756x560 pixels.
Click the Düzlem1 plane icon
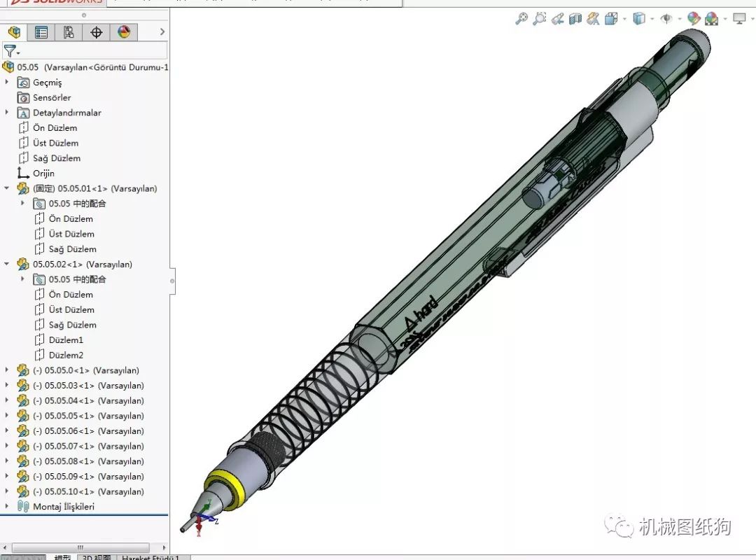point(39,339)
